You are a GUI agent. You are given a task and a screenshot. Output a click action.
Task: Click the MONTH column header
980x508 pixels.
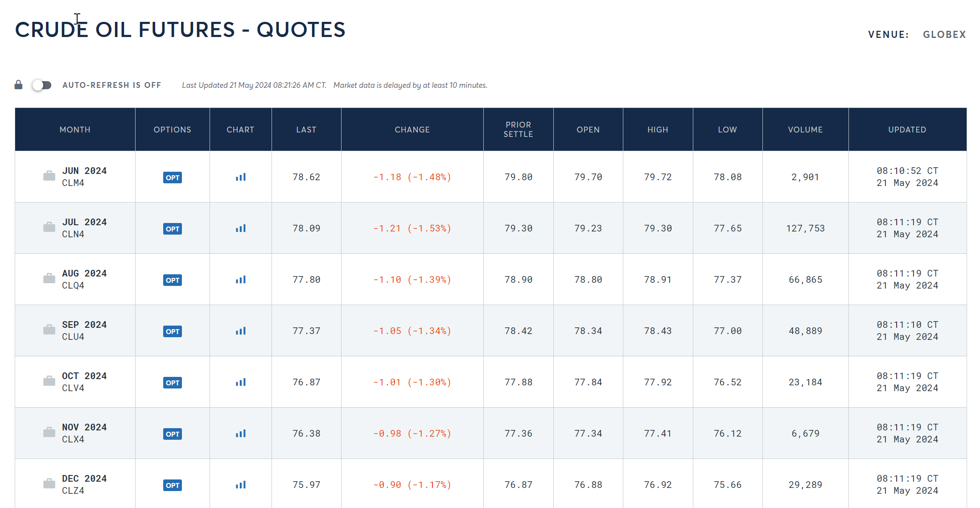click(x=75, y=129)
